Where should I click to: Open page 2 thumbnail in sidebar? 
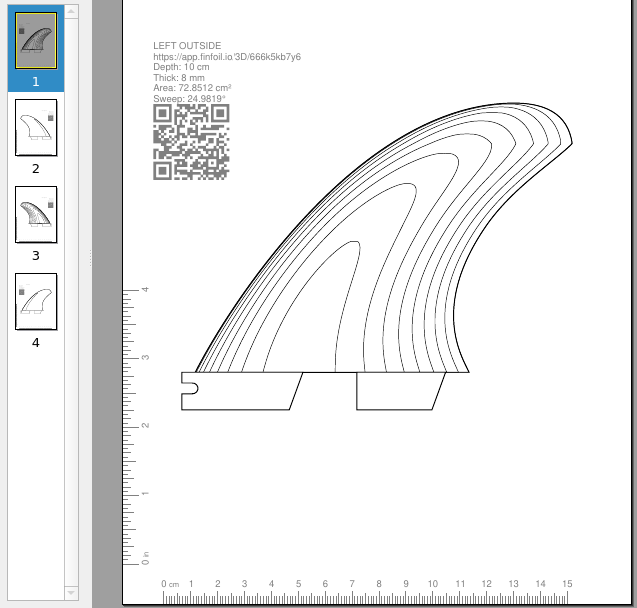pyautogui.click(x=36, y=128)
